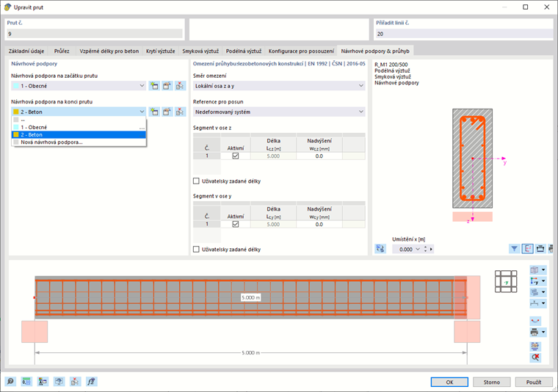Click the cyan swatch in '1 - Obecné' combo
558x392 pixels.
(x=16, y=86)
